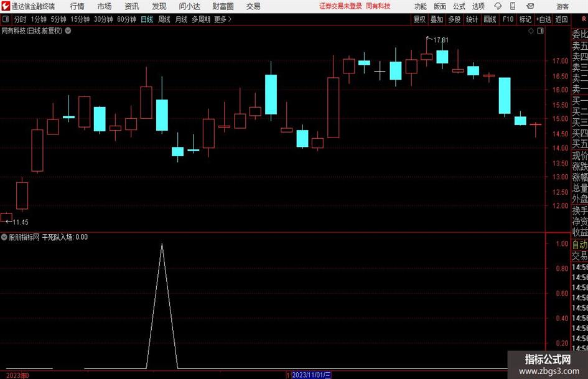The height and width of the screenshot is (379, 588).
Task: Open the 资讯 menu
Action: click(x=132, y=6)
